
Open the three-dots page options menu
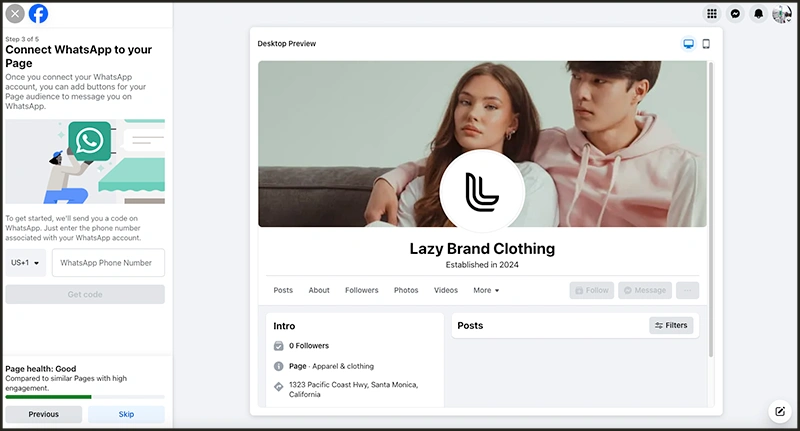click(x=687, y=290)
